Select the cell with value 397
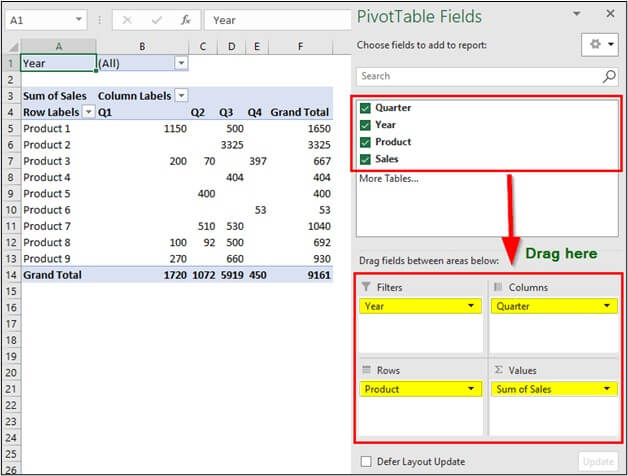Viewport: 628px width, 476px height. click(x=258, y=161)
